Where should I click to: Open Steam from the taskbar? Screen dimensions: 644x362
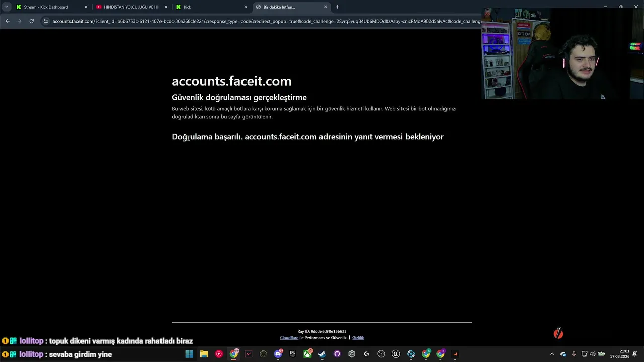point(322,354)
